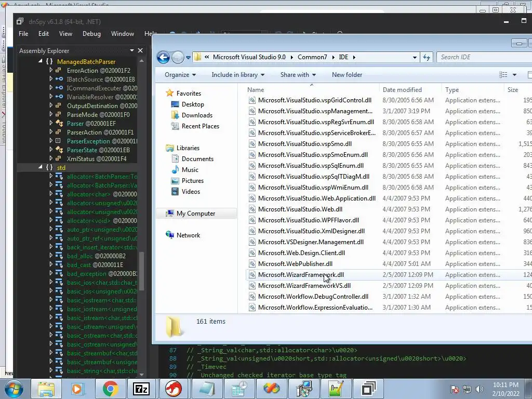This screenshot has width=532, height=399.
Task: Close the Assembly Explorer panel
Action: click(140, 50)
